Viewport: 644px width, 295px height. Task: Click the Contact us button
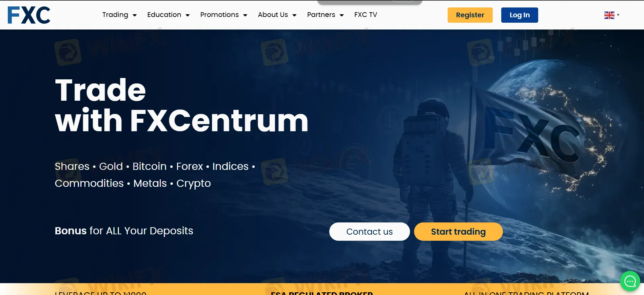coord(369,232)
